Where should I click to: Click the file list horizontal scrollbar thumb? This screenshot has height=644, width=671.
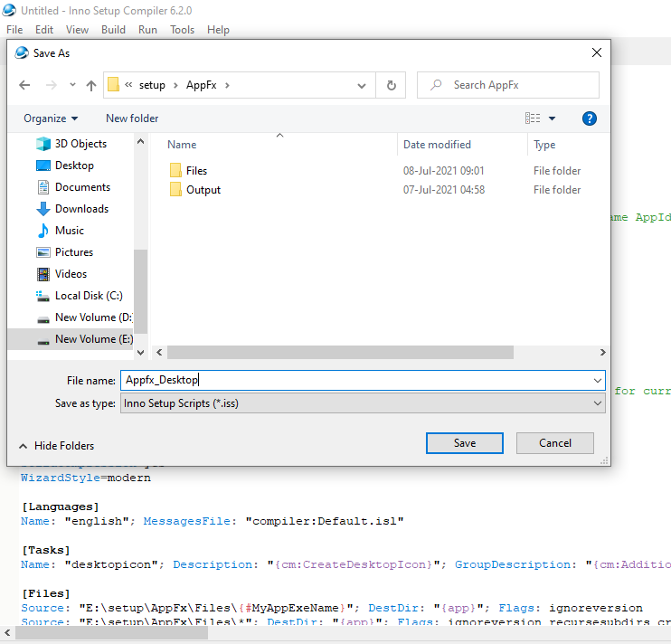click(x=340, y=352)
